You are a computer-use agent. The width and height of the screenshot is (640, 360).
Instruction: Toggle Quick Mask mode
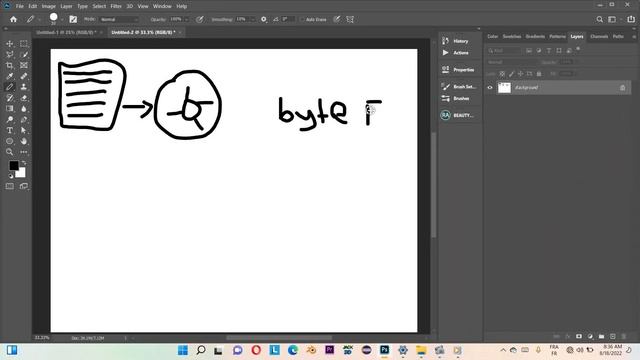click(9, 186)
